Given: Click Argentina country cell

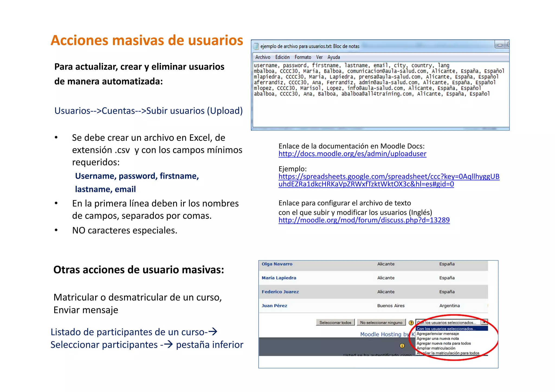Looking at the screenshot, I should tap(449, 306).
